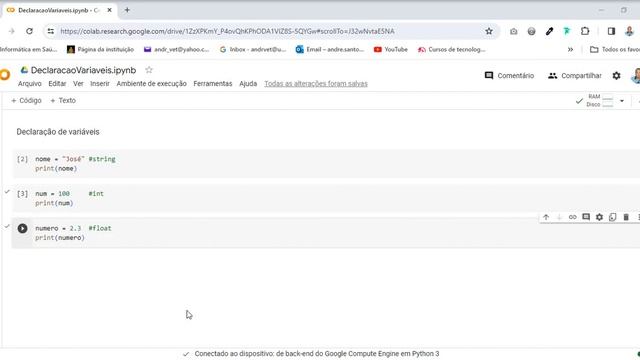Click the browser forward arrow
Viewport: 640px width, 360px height.
[x=11, y=31]
